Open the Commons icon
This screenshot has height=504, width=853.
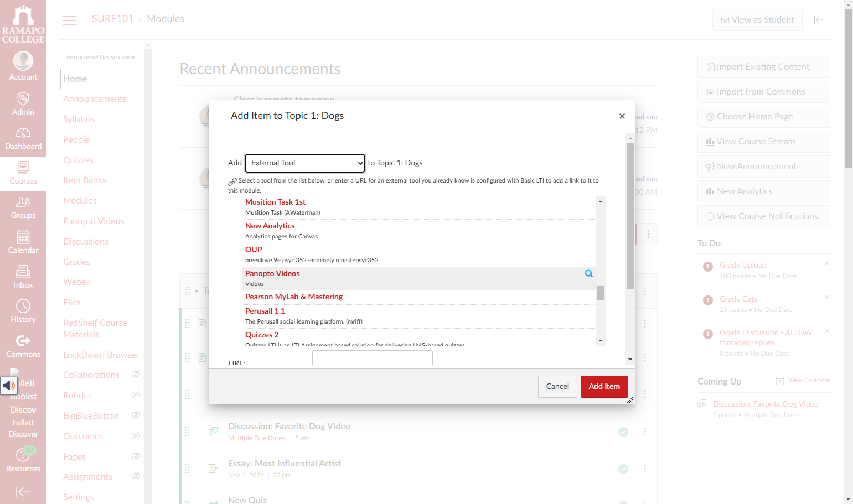[23, 346]
